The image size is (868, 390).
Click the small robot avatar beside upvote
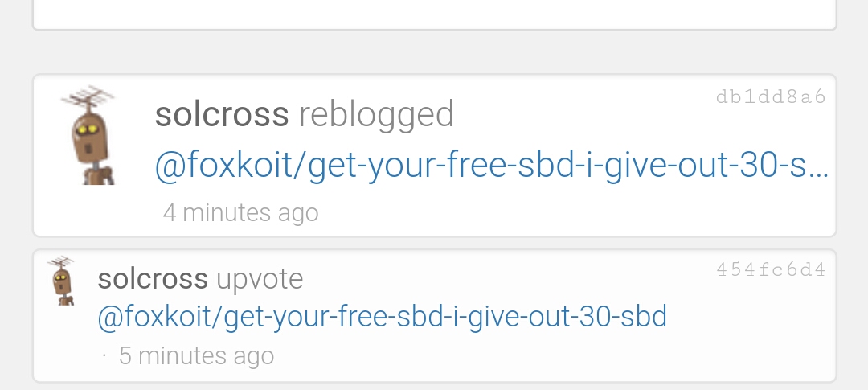pyautogui.click(x=61, y=281)
